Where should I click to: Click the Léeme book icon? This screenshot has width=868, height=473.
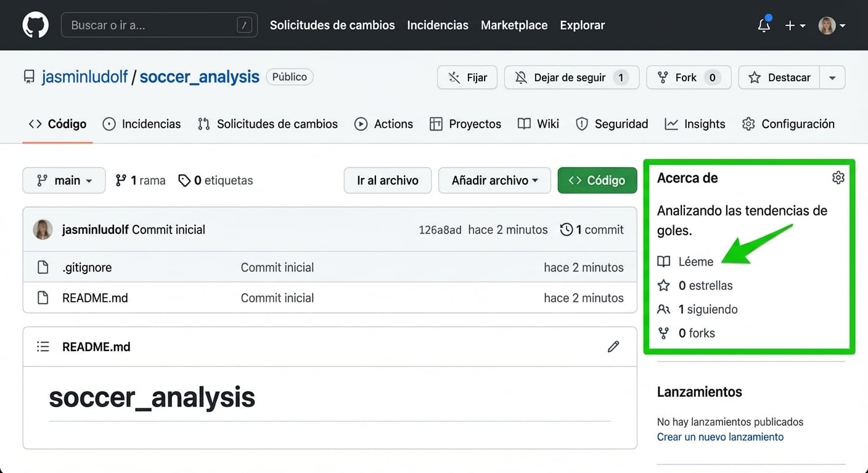point(663,262)
